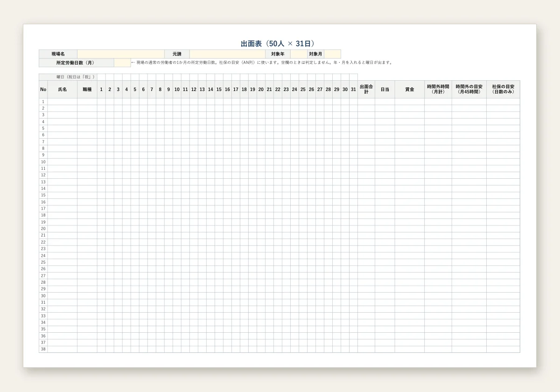The image size is (560, 392).
Task: Click the input cell next to 対象年
Action: click(x=299, y=54)
